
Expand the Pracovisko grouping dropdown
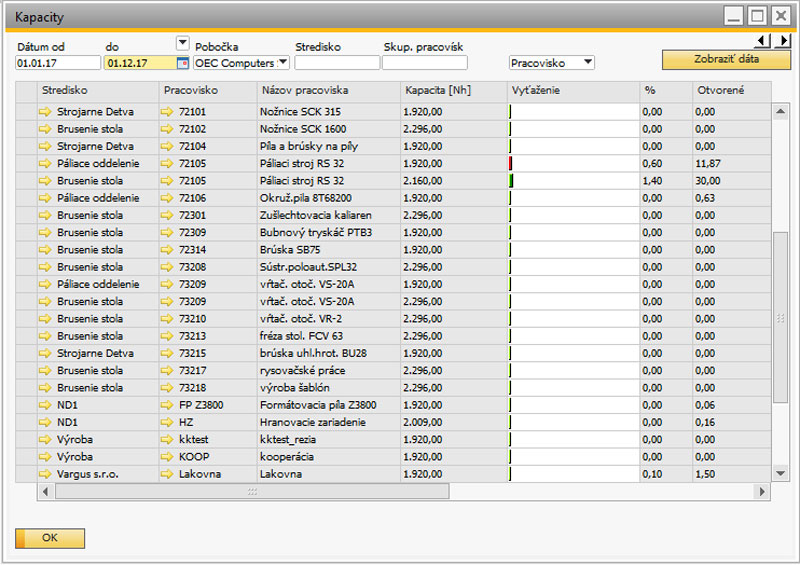click(x=587, y=63)
